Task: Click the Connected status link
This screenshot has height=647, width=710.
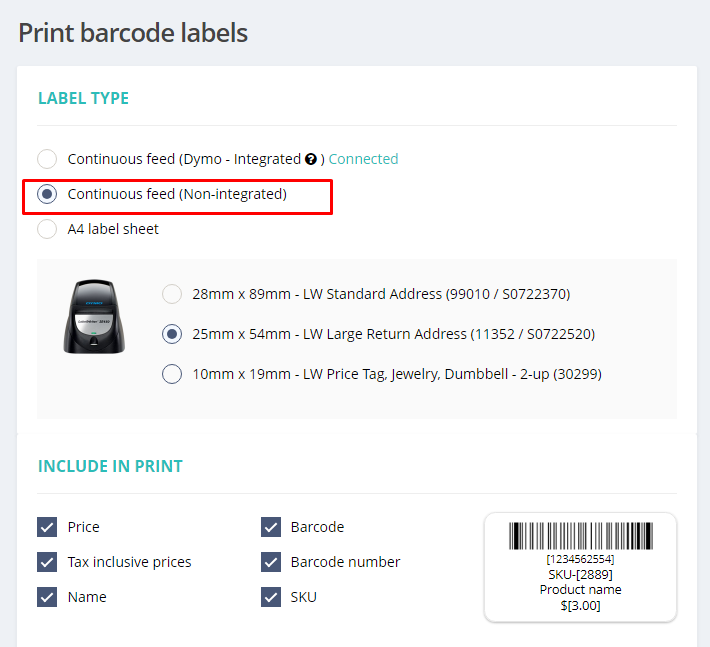Action: click(x=363, y=159)
